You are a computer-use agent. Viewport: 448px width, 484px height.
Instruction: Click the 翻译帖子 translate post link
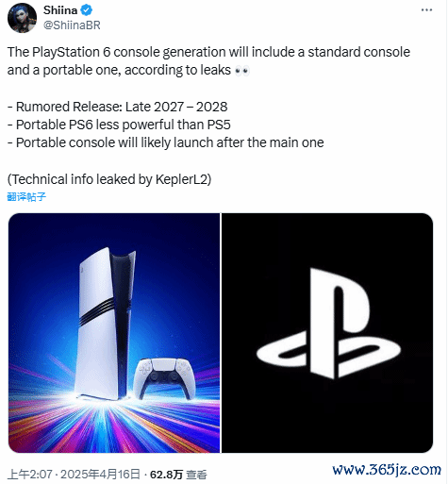coord(26,197)
